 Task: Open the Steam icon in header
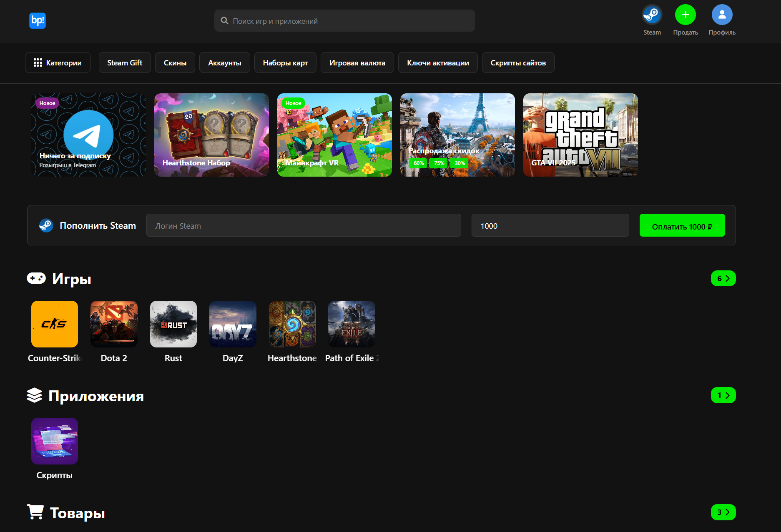[652, 15]
